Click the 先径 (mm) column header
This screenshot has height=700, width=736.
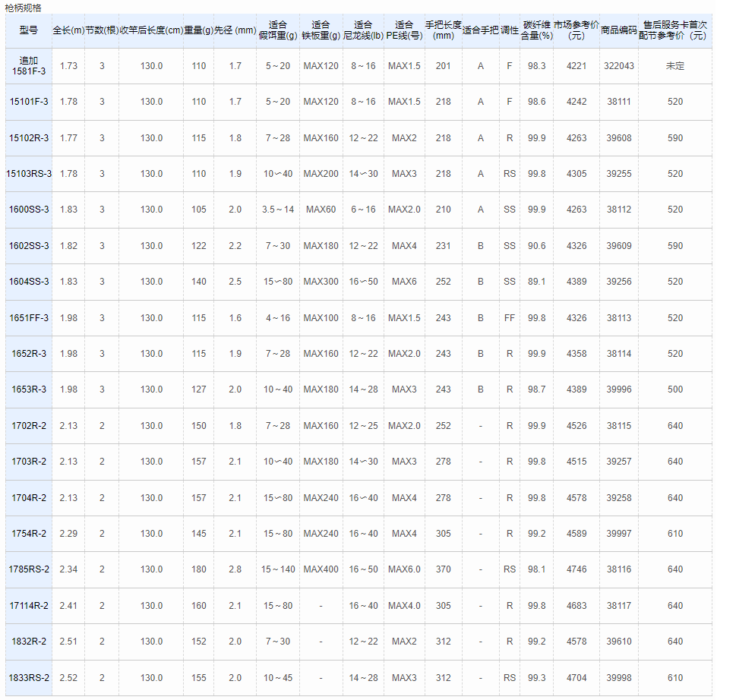coord(235,30)
